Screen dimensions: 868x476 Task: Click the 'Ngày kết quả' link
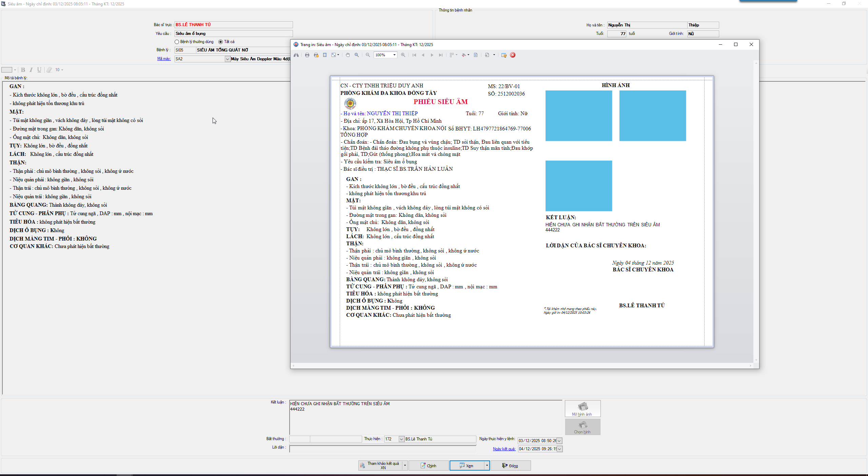pyautogui.click(x=504, y=449)
